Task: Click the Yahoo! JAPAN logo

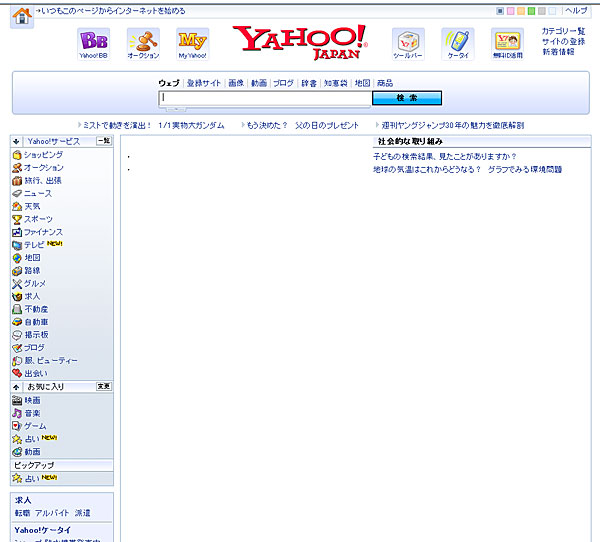Action: tap(300, 42)
